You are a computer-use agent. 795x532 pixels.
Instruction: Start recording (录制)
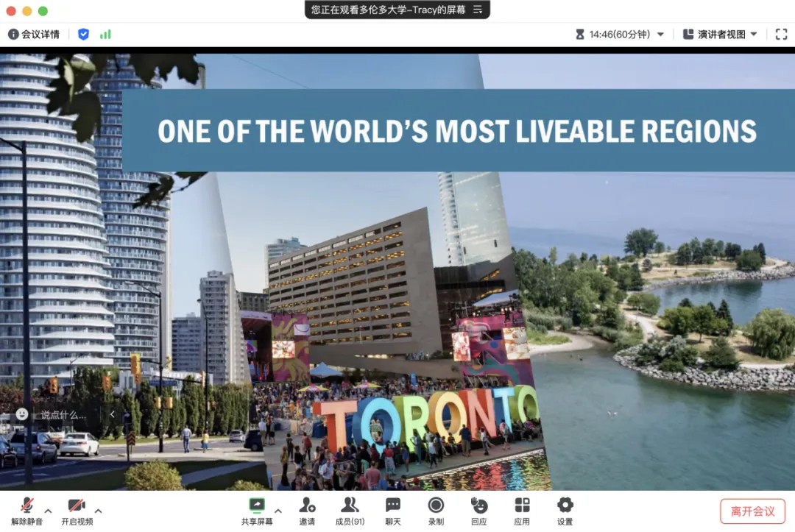[x=436, y=511]
